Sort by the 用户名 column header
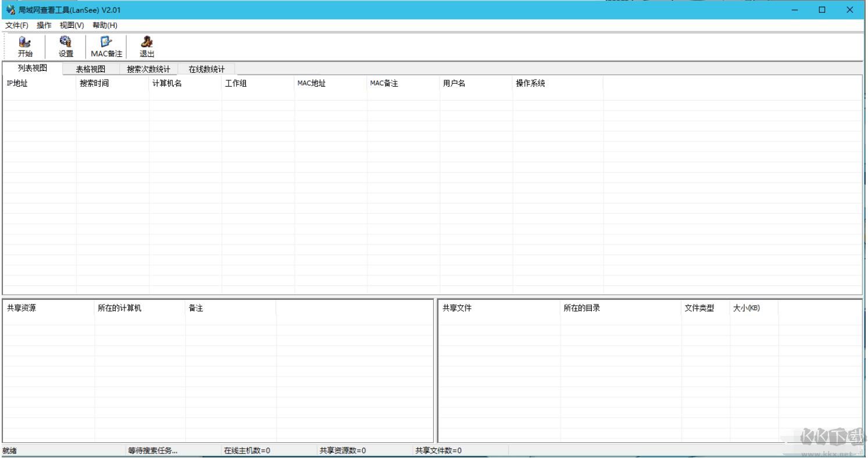This screenshot has width=868, height=458. click(x=476, y=83)
